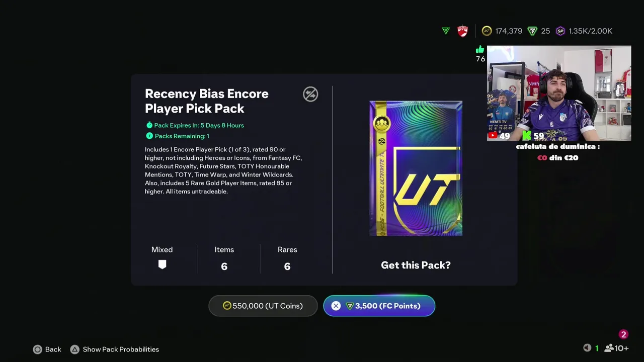
Task: Open Show Pack Probabilities
Action: [115, 349]
